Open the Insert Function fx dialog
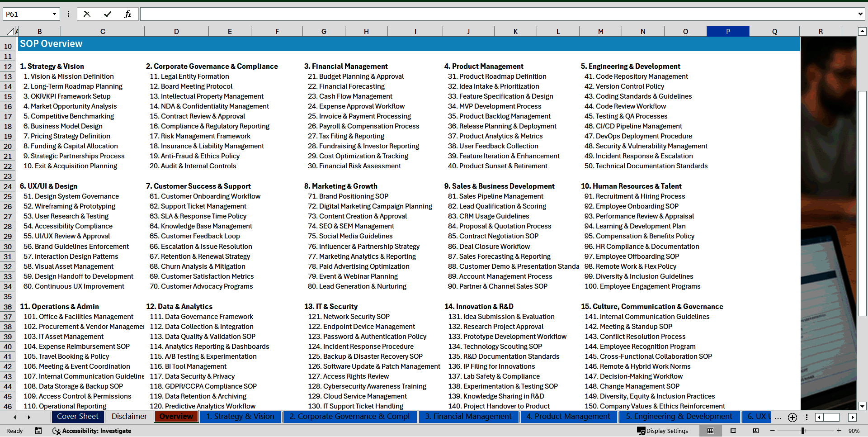 127,14
